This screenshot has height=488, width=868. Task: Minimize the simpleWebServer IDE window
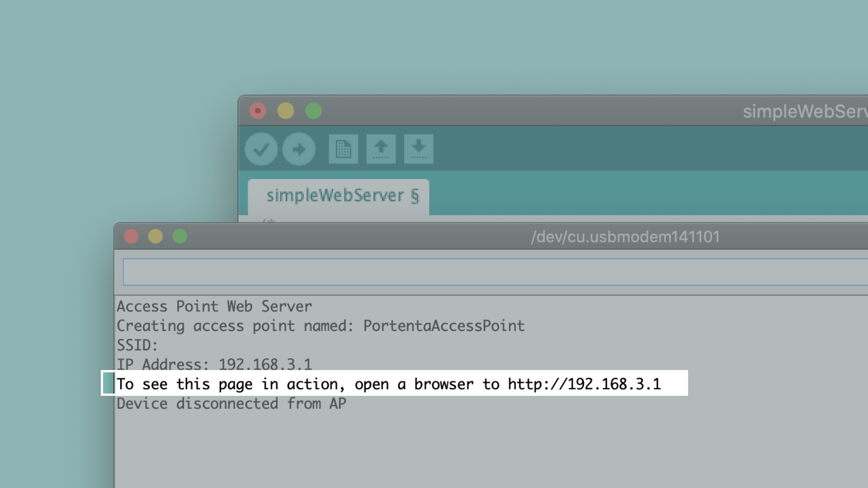point(285,111)
